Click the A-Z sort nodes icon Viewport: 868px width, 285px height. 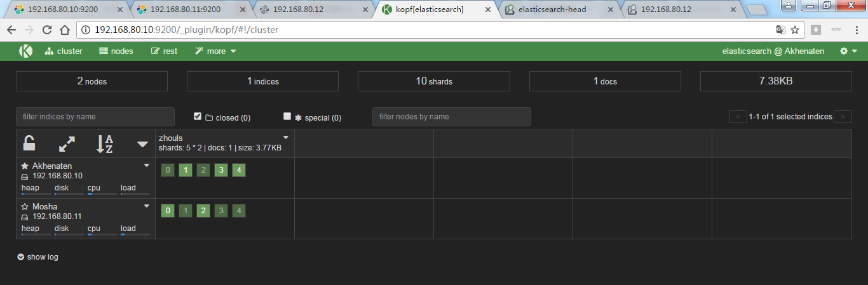(104, 144)
